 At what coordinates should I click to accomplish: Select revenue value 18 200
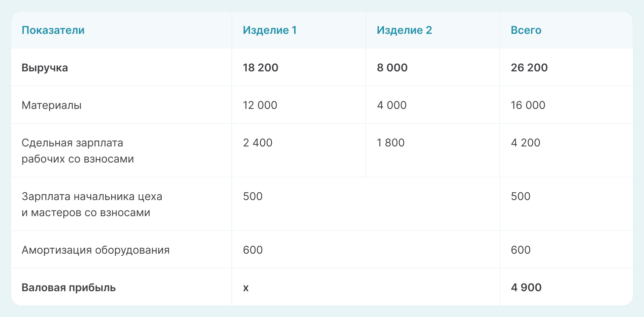click(x=261, y=68)
